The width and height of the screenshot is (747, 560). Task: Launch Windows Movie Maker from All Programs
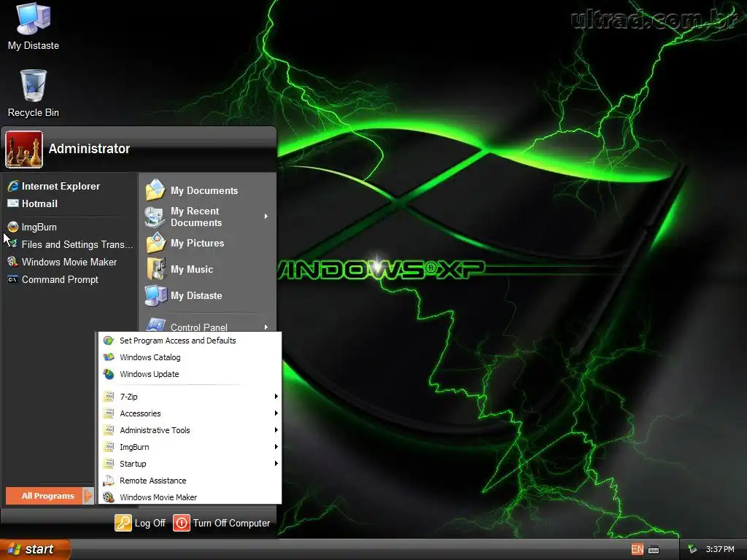pos(190,497)
